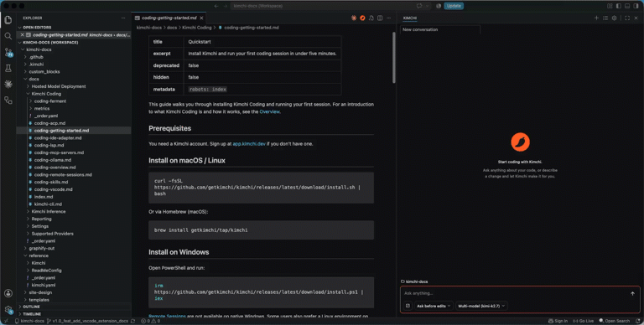
Task: Maximize the Kimchi panel
Action: tap(627, 18)
